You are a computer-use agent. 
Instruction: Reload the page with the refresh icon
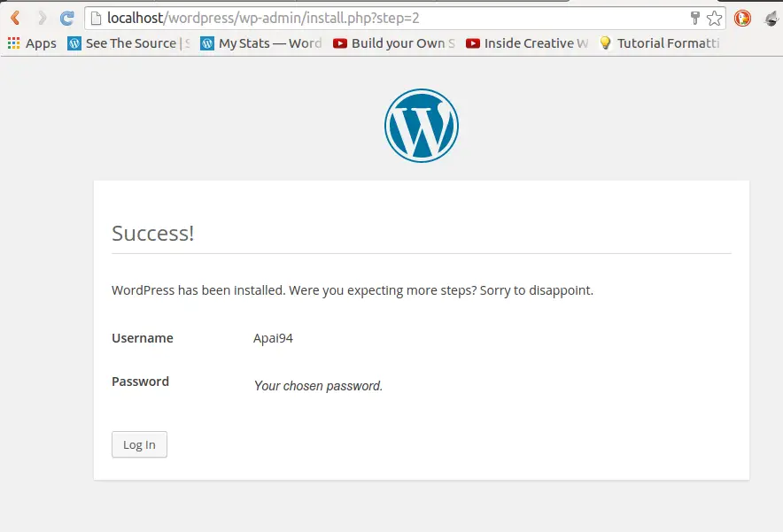67,18
